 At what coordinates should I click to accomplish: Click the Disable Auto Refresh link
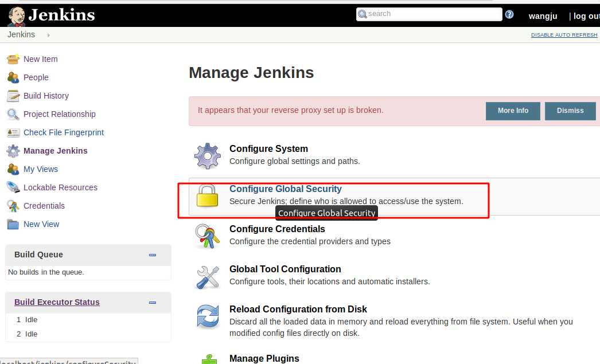coord(564,35)
